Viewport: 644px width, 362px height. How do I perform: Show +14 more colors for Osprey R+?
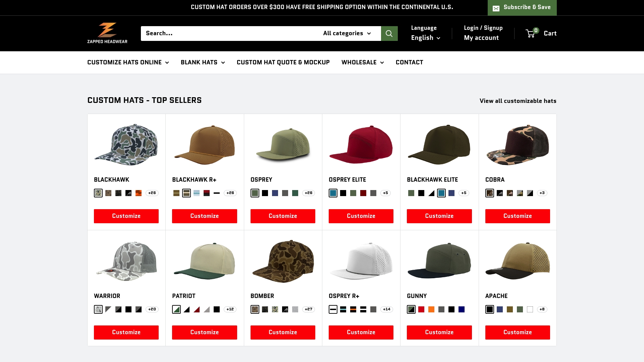387,309
